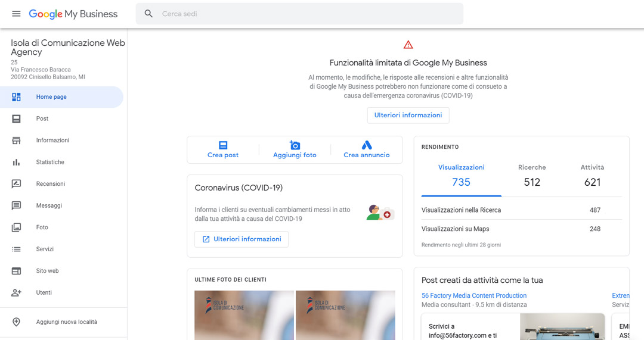Select the Attività performance tab
The width and height of the screenshot is (644, 340).
pos(592,176)
